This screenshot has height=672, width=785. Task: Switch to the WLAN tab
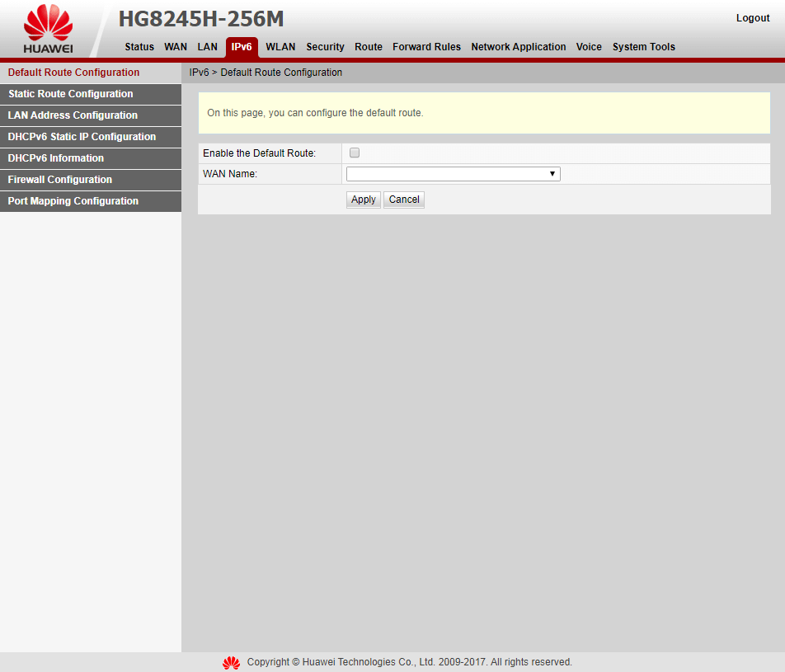pos(280,47)
